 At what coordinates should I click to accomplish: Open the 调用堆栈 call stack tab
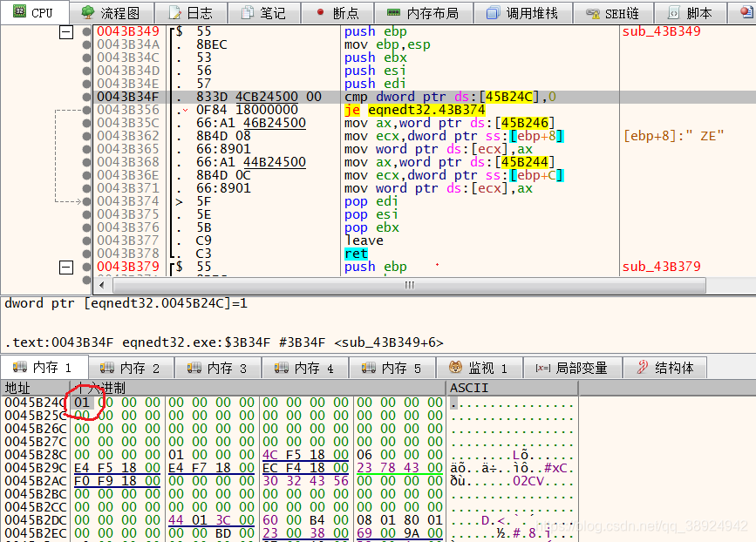[523, 13]
